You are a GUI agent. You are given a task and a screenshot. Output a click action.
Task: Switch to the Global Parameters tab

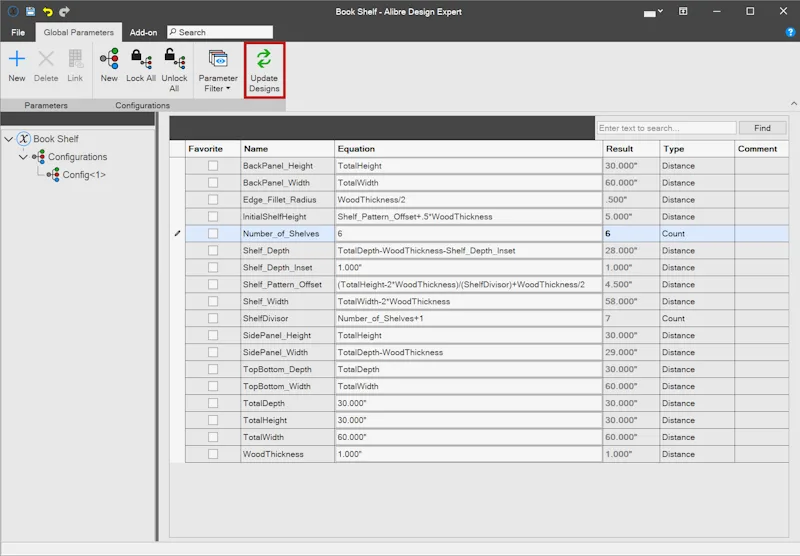coord(79,32)
